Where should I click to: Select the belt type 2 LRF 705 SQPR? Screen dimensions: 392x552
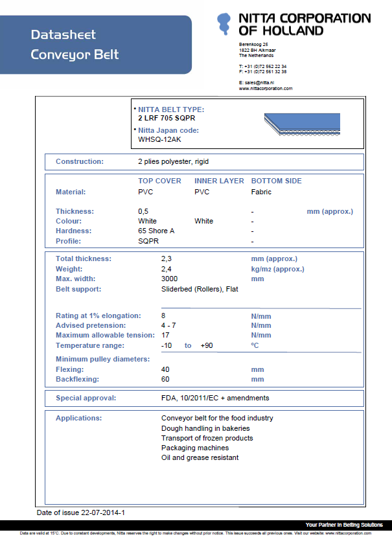point(167,118)
